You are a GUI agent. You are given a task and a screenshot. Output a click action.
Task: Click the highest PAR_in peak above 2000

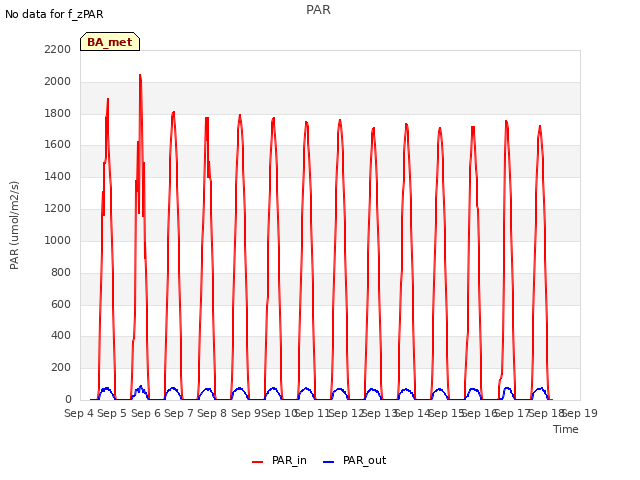coord(140,75)
